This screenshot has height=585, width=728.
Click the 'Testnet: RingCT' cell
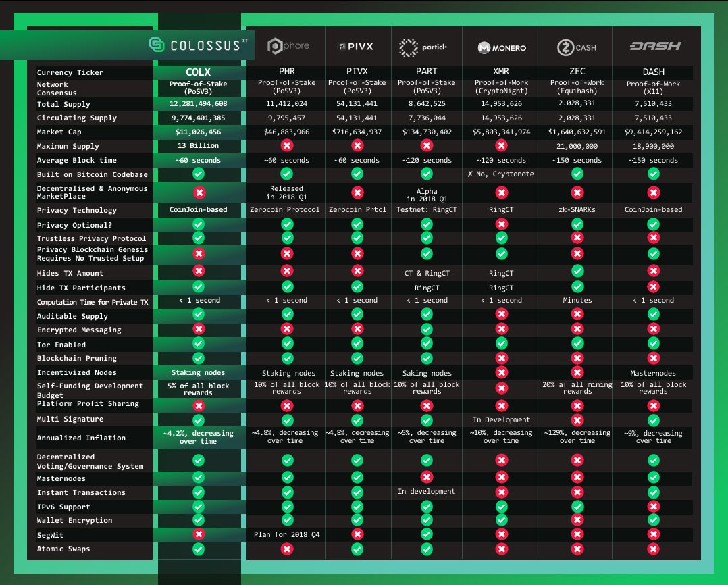coord(427,210)
